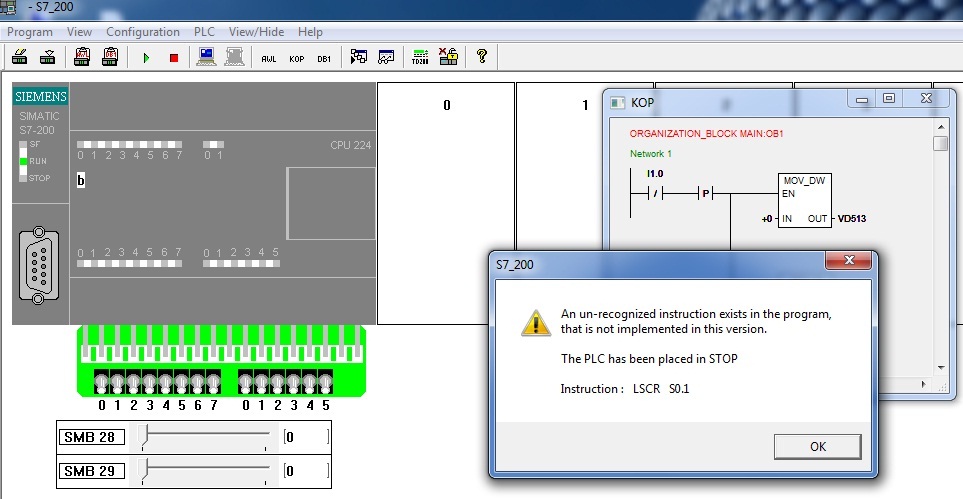Open the TD200 display icon

pyautogui.click(x=421, y=57)
